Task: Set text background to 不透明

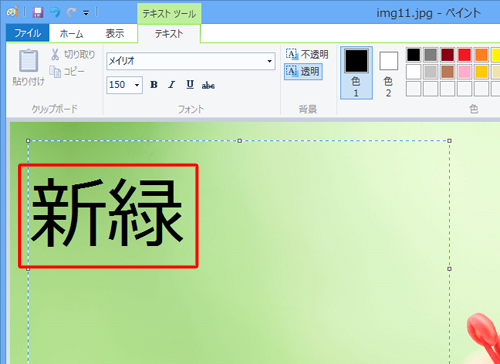Action: point(307,54)
